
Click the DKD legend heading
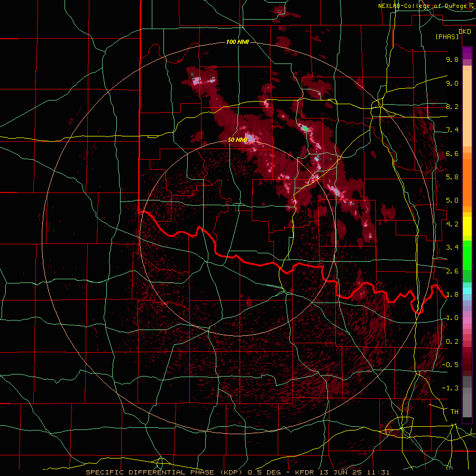[x=464, y=31]
